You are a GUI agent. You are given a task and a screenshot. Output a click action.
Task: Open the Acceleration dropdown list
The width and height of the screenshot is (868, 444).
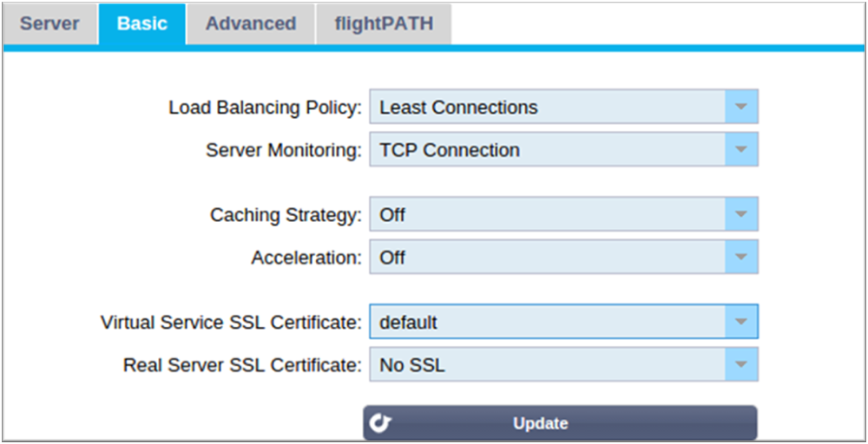coord(549,258)
